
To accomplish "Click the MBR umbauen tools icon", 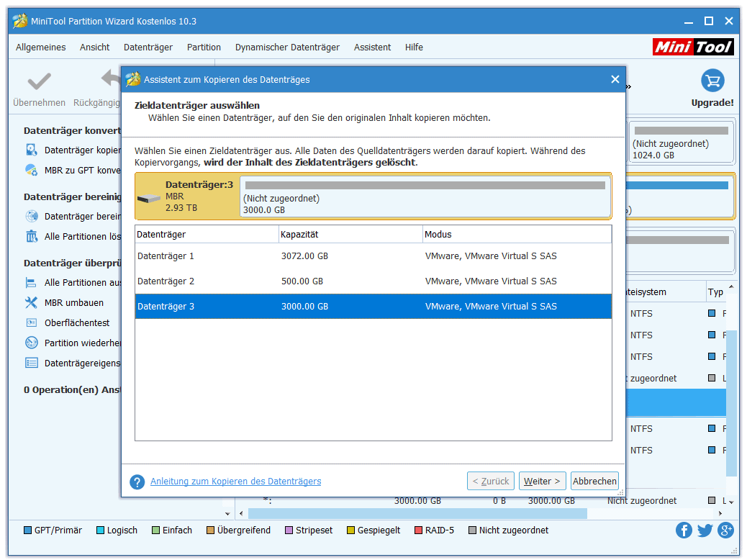I will [32, 302].
